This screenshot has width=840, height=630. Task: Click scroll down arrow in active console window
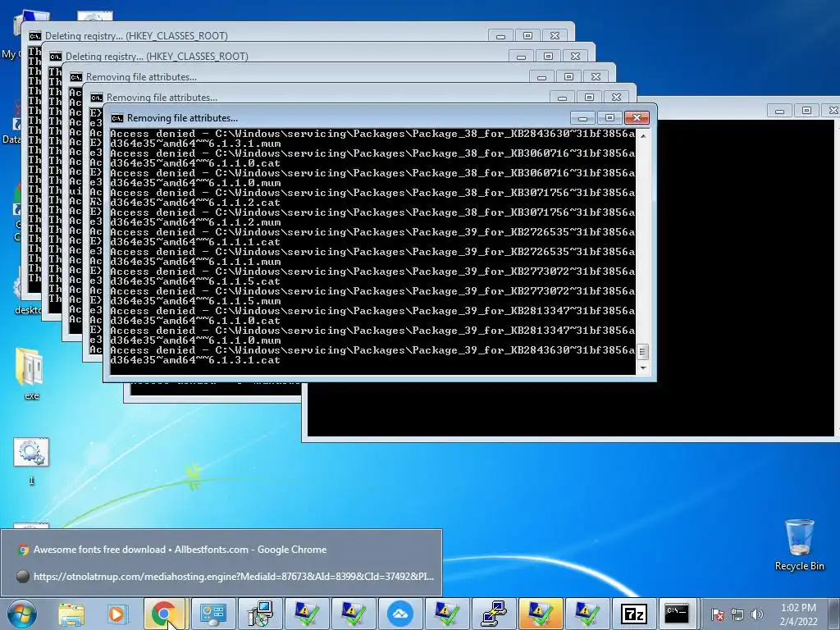click(x=643, y=368)
